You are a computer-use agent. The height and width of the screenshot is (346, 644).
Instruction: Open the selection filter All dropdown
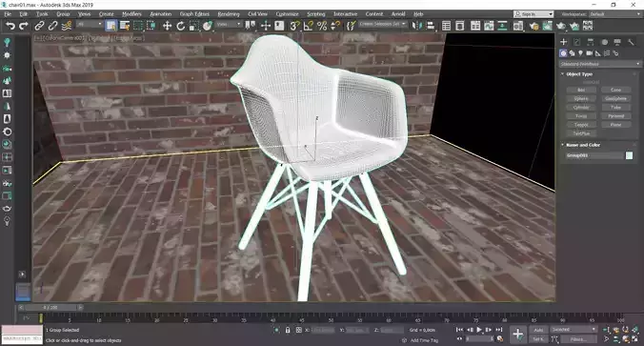89,25
